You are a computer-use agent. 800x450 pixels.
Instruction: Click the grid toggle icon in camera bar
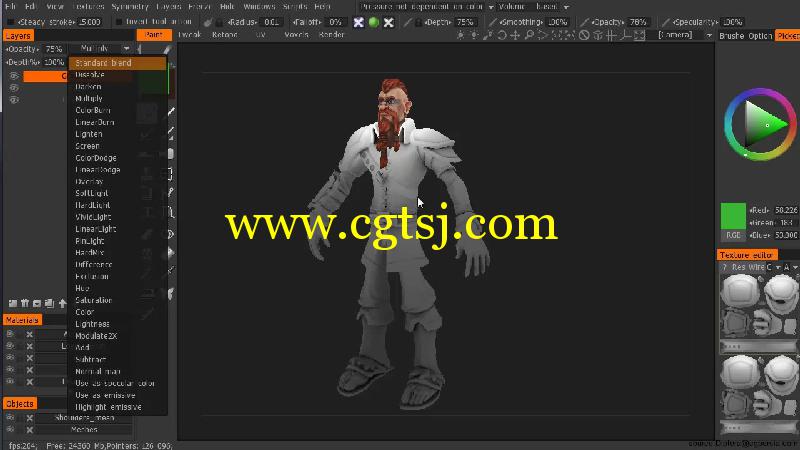(611, 35)
